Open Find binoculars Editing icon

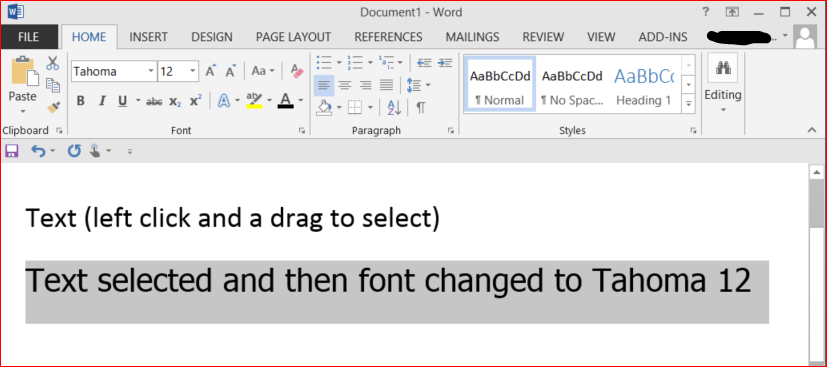[x=723, y=67]
